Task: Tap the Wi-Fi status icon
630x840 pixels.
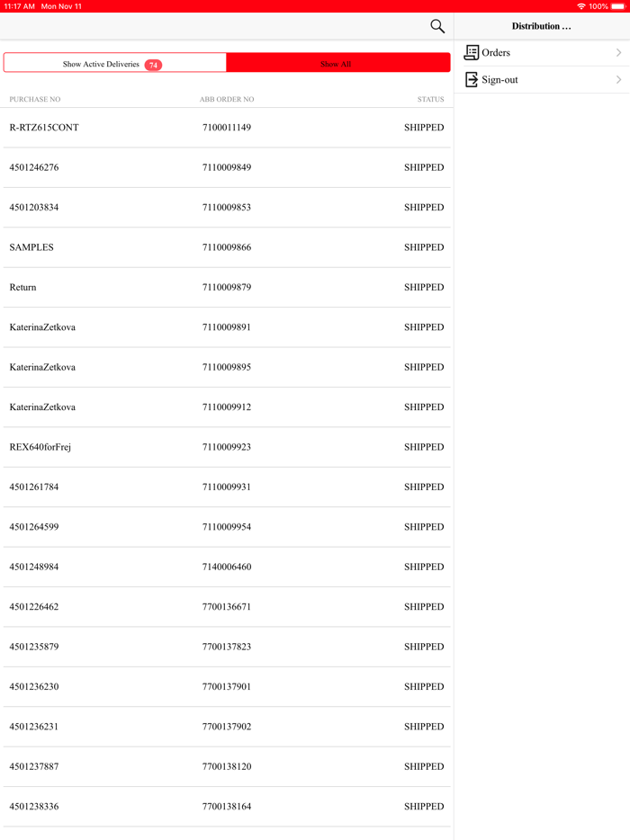Action: tap(581, 6)
